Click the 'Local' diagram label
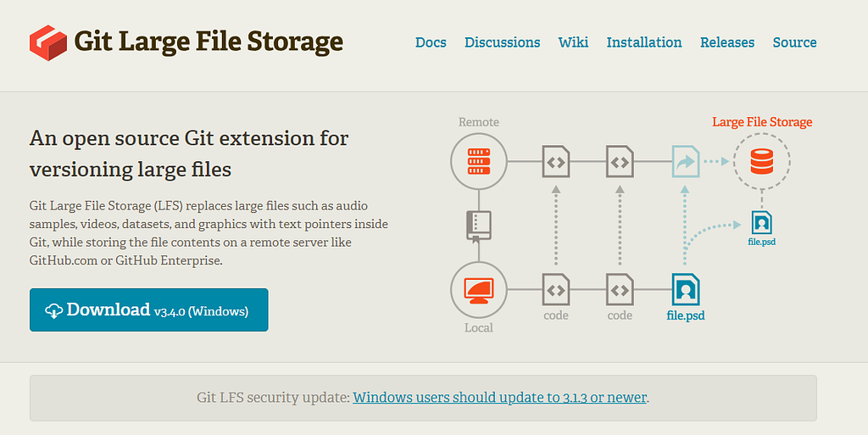The width and height of the screenshot is (868, 435). pyautogui.click(x=479, y=327)
